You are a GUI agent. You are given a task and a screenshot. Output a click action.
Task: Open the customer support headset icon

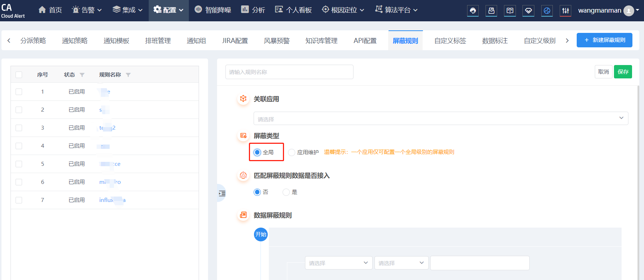tap(473, 10)
